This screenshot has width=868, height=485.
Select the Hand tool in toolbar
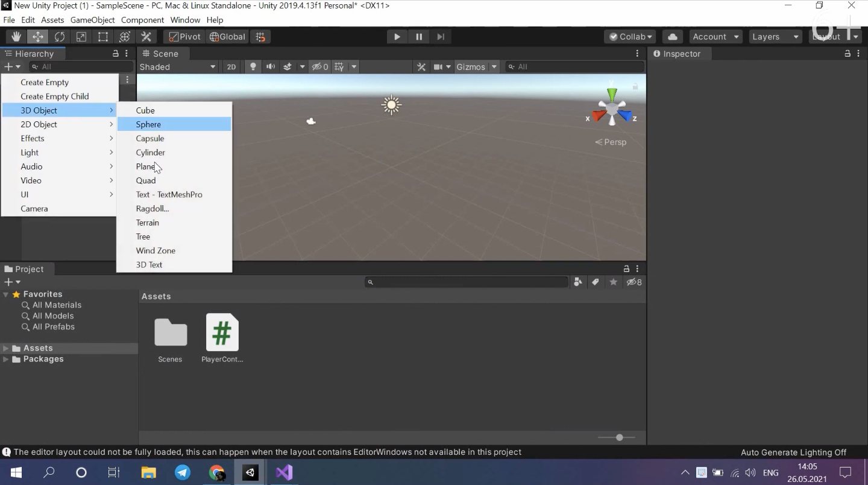pyautogui.click(x=16, y=37)
